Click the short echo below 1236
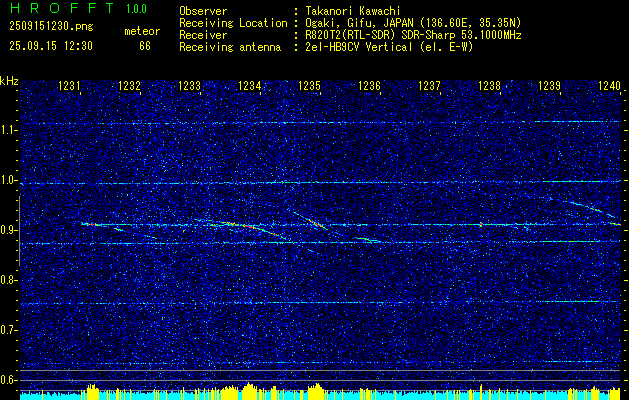The height and width of the screenshot is (400, 629). click(368, 240)
